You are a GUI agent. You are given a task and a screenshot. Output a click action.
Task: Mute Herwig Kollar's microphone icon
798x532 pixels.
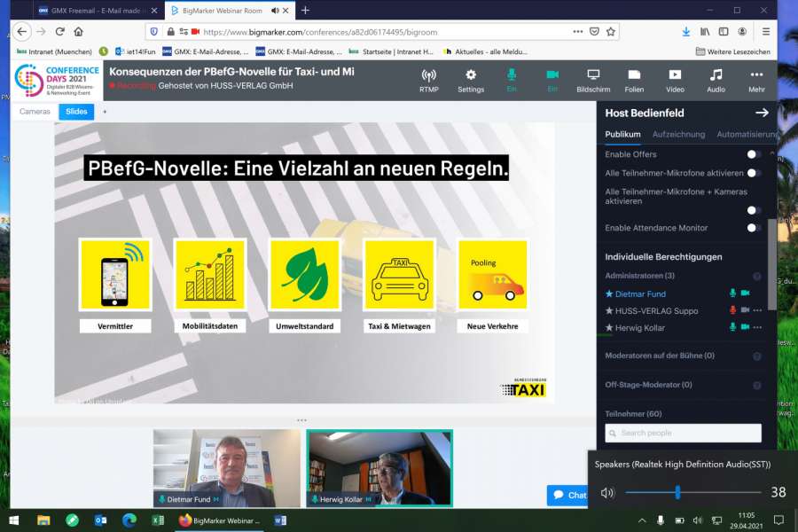point(732,327)
